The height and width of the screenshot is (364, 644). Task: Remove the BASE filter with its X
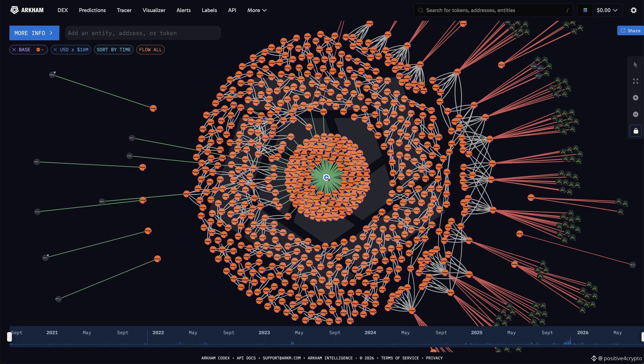(x=14, y=49)
